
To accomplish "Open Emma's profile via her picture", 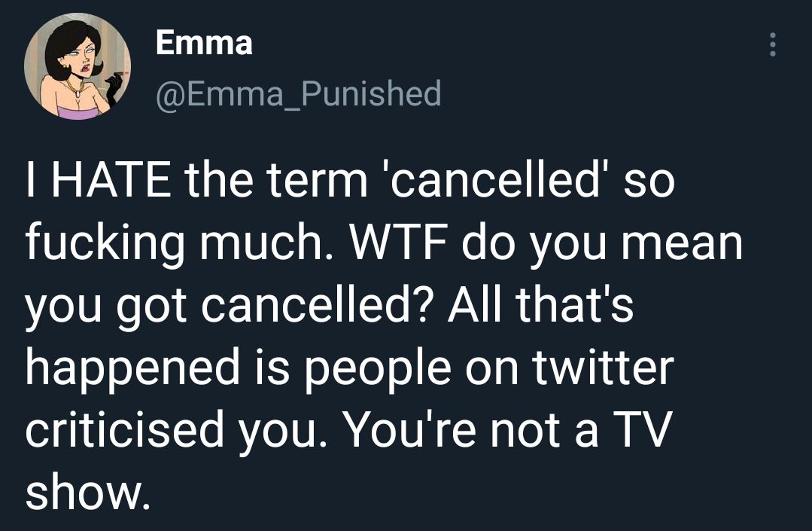I will tap(80, 66).
